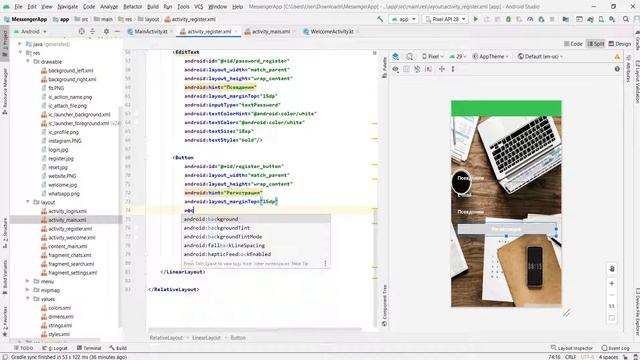Toggle the Resource Manager tool window

[5, 91]
